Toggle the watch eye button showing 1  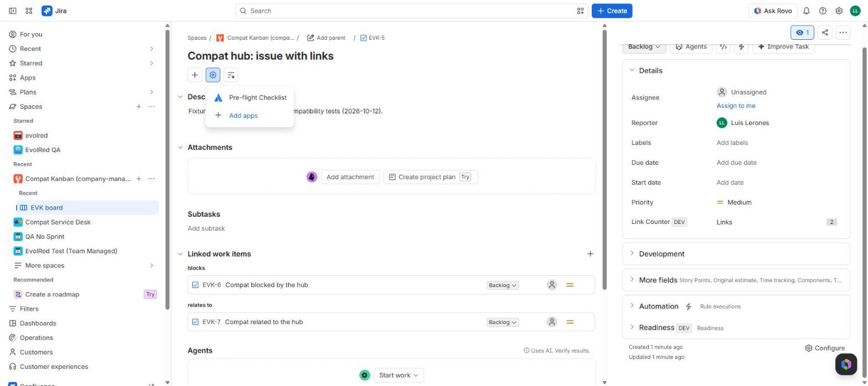[802, 33]
